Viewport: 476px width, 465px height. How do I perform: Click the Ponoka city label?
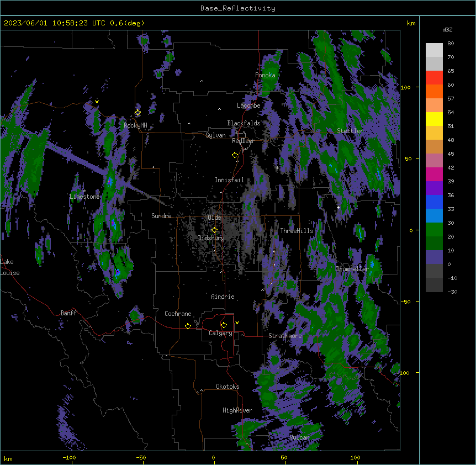pos(265,75)
